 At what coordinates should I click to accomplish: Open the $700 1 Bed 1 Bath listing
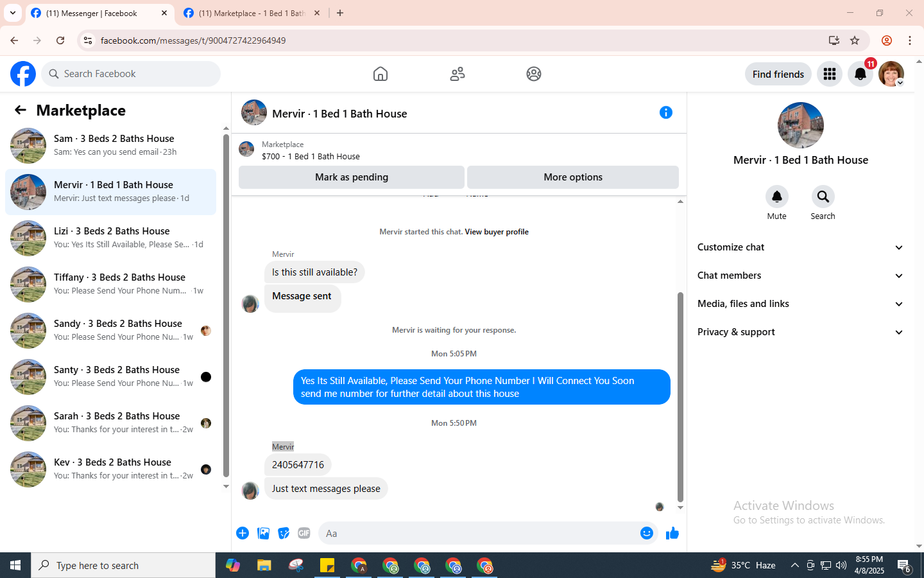pyautogui.click(x=311, y=156)
